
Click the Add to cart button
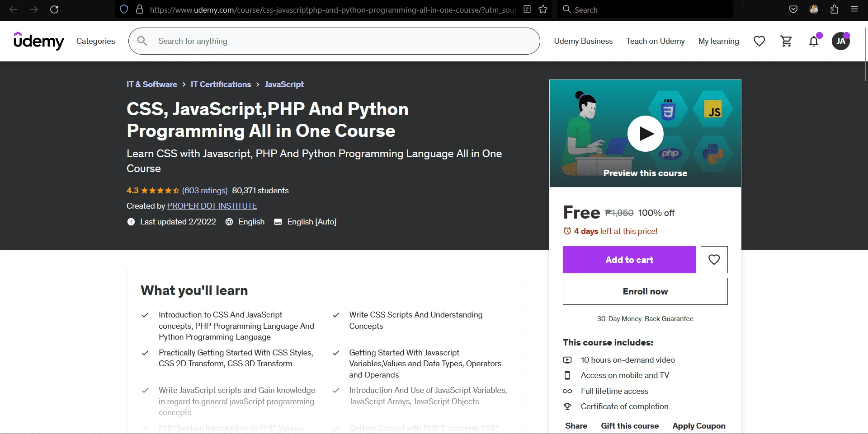pos(629,260)
